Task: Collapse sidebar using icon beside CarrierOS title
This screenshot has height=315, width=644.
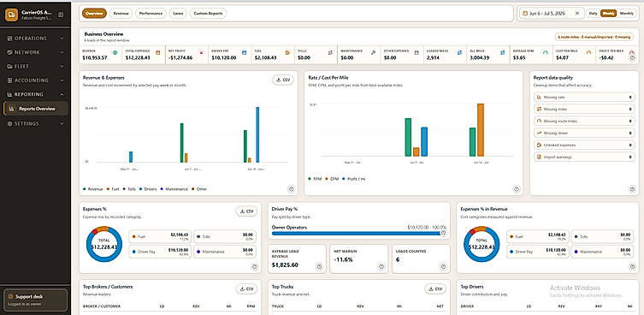Action: 61,15
